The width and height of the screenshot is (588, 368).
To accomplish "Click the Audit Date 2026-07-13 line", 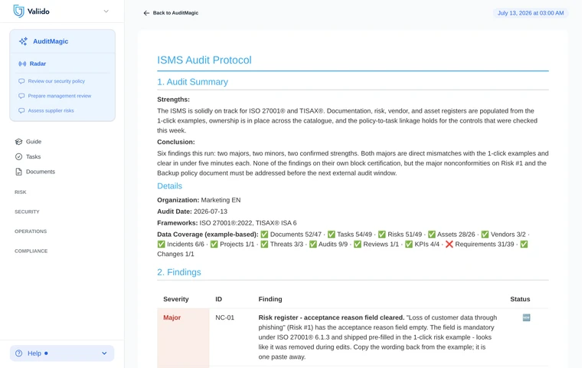I will pos(192,212).
